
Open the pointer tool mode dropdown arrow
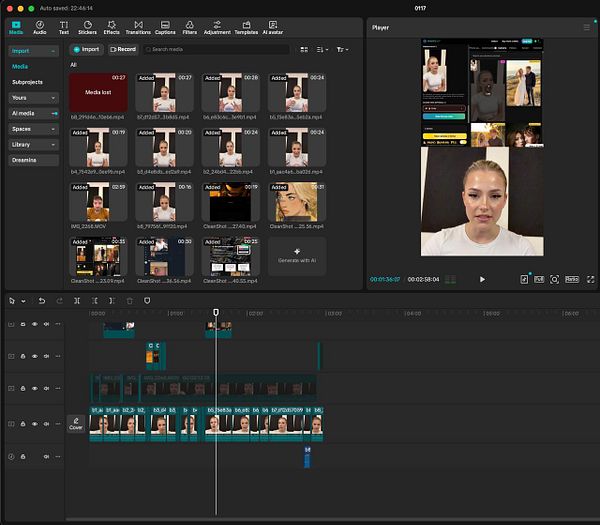(23, 301)
